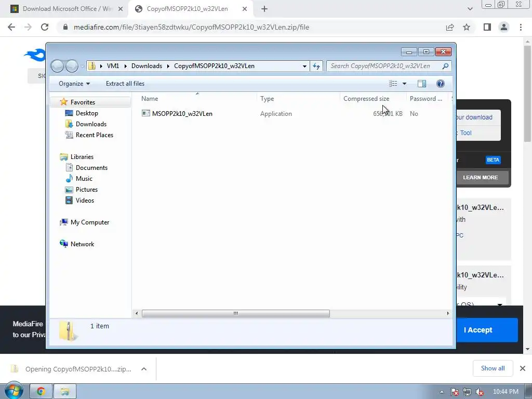Show hidden system tray icons
The image size is (532, 399).
[x=442, y=392]
